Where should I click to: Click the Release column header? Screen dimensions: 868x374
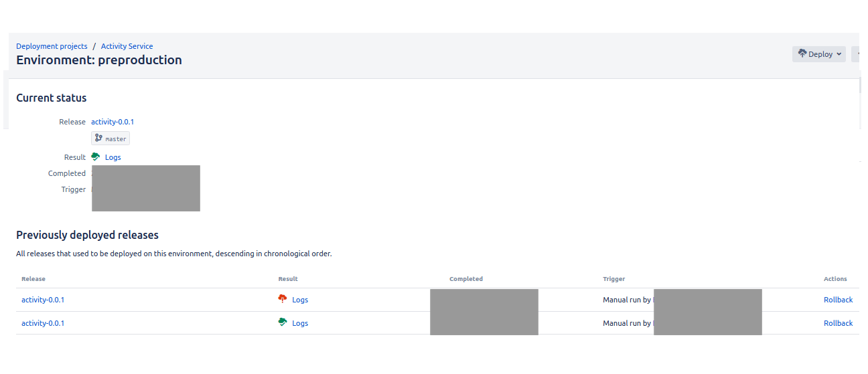(33, 279)
